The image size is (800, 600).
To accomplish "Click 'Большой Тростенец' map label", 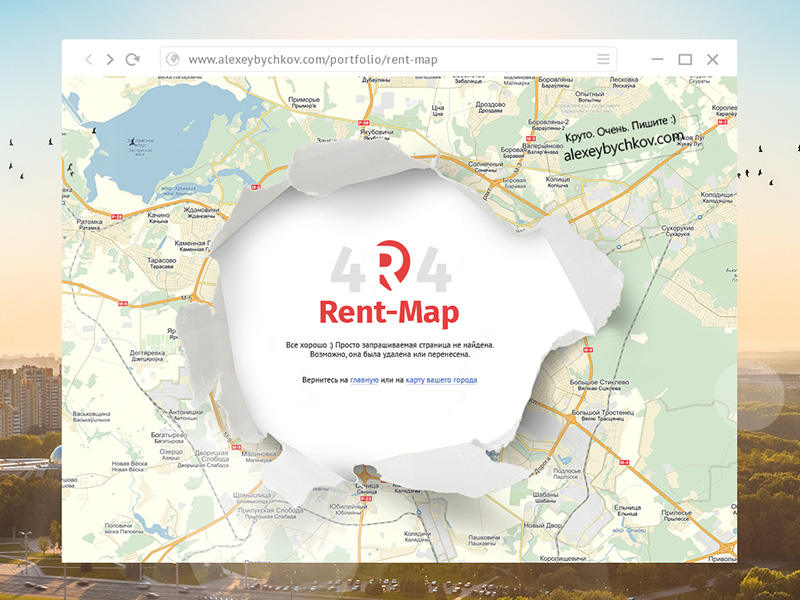I will (603, 412).
